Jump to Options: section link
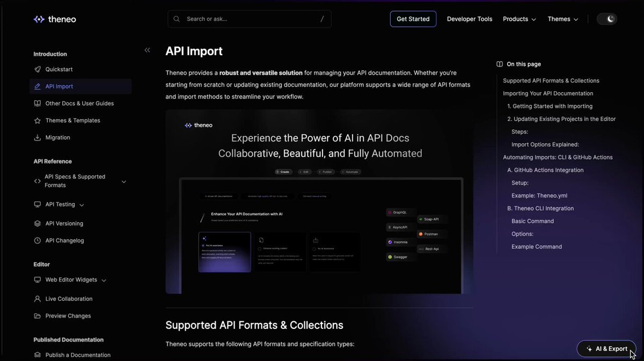 (x=522, y=234)
